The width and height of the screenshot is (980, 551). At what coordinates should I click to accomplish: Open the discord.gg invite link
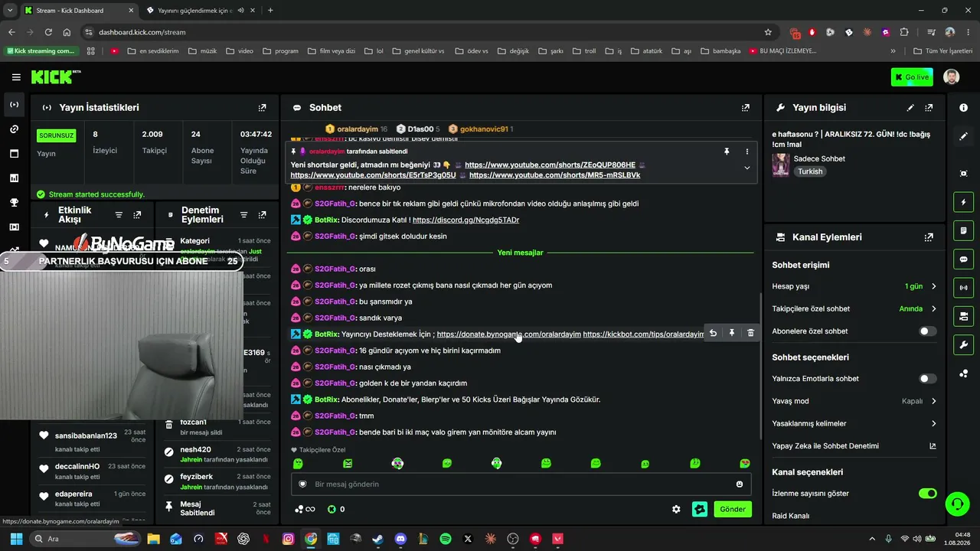click(465, 220)
